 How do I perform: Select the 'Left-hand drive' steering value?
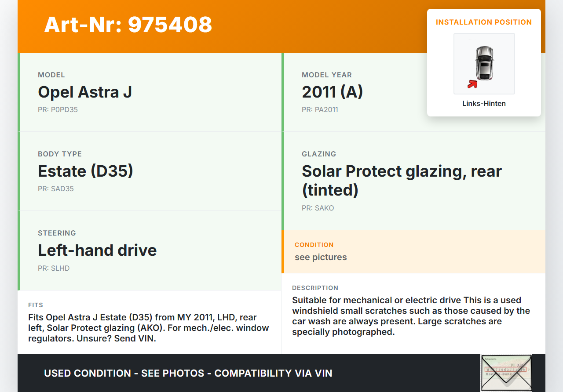[97, 250]
